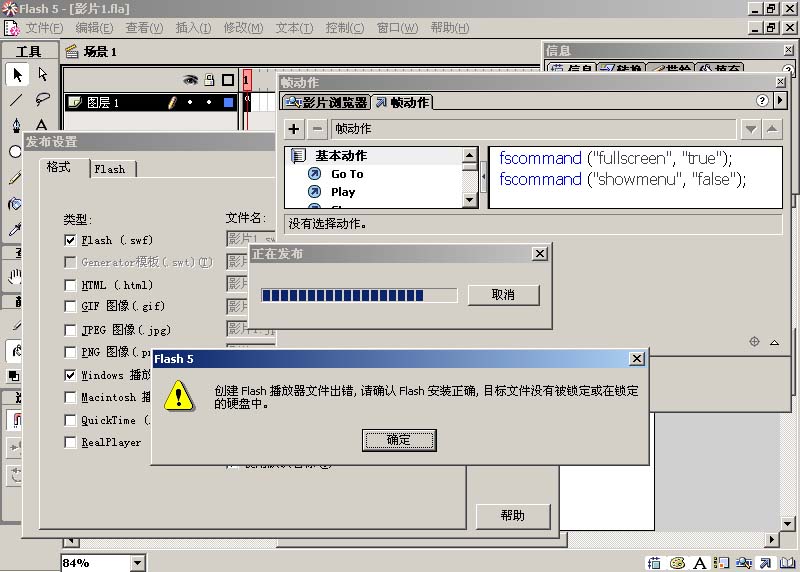Open the Movie Explorer launcher icon
This screenshot has height=572, width=800.
click(744, 563)
